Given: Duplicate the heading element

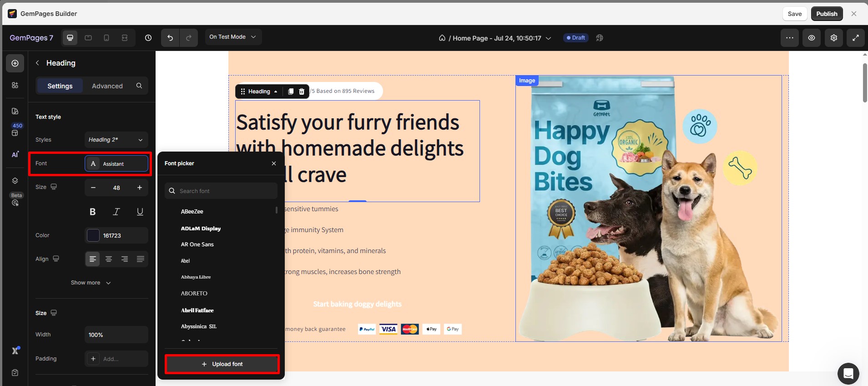Looking at the screenshot, I should click(291, 91).
